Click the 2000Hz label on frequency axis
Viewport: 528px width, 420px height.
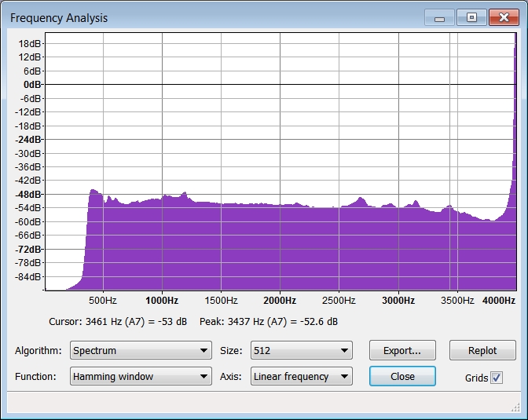click(280, 301)
